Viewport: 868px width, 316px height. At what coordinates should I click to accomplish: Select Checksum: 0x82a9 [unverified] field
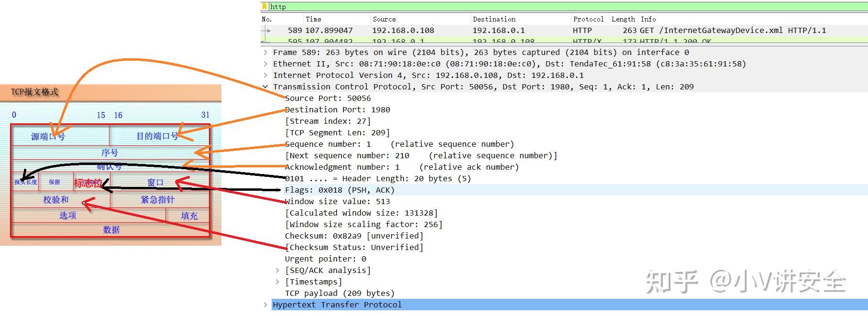point(354,236)
